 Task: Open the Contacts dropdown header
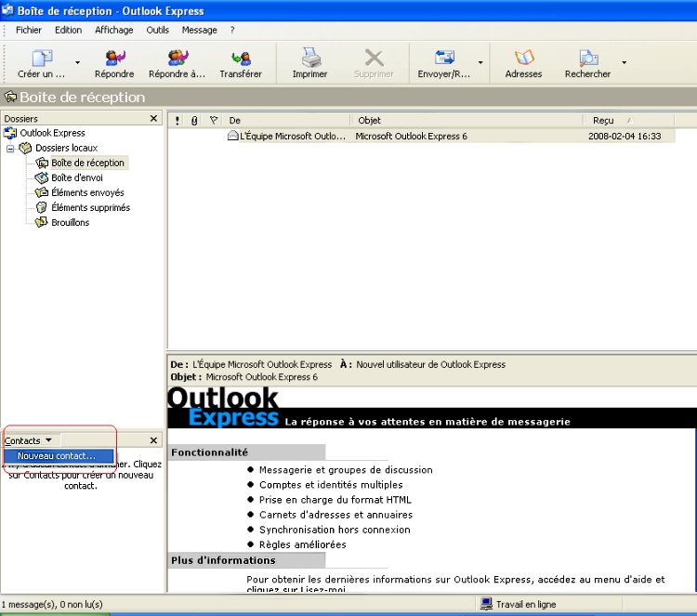[x=29, y=440]
